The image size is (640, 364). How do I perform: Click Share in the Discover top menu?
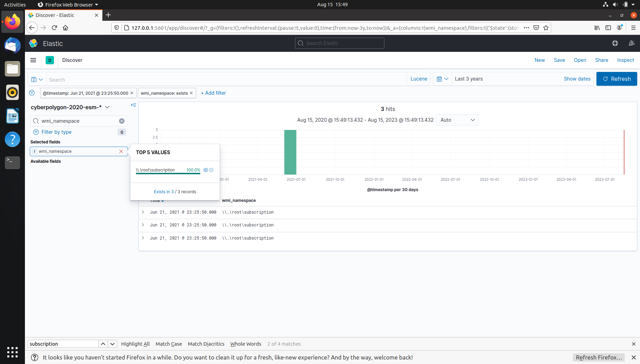[602, 60]
